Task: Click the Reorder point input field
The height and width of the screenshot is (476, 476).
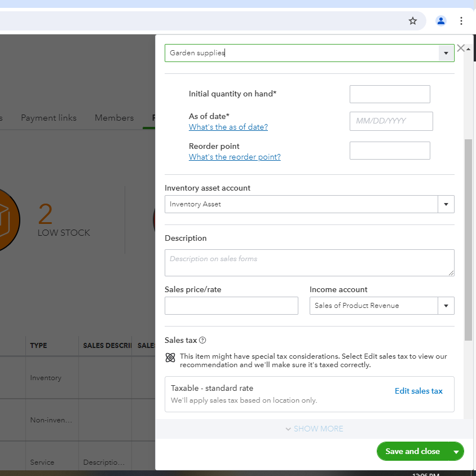Action: point(390,151)
